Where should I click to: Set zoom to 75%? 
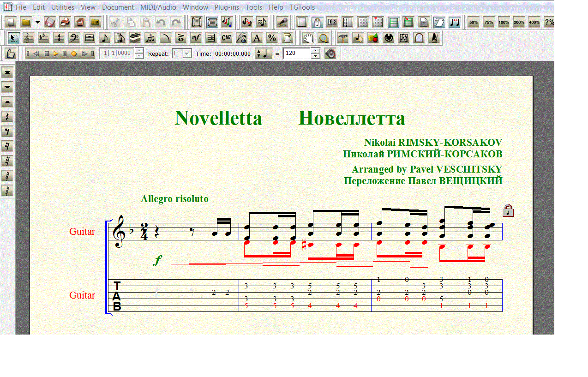pyautogui.click(x=488, y=22)
